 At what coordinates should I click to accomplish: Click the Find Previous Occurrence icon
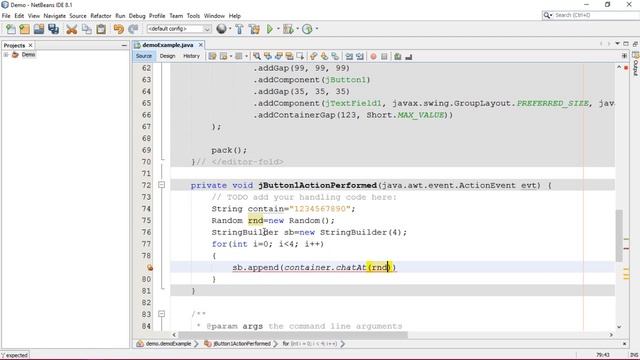[x=268, y=56]
